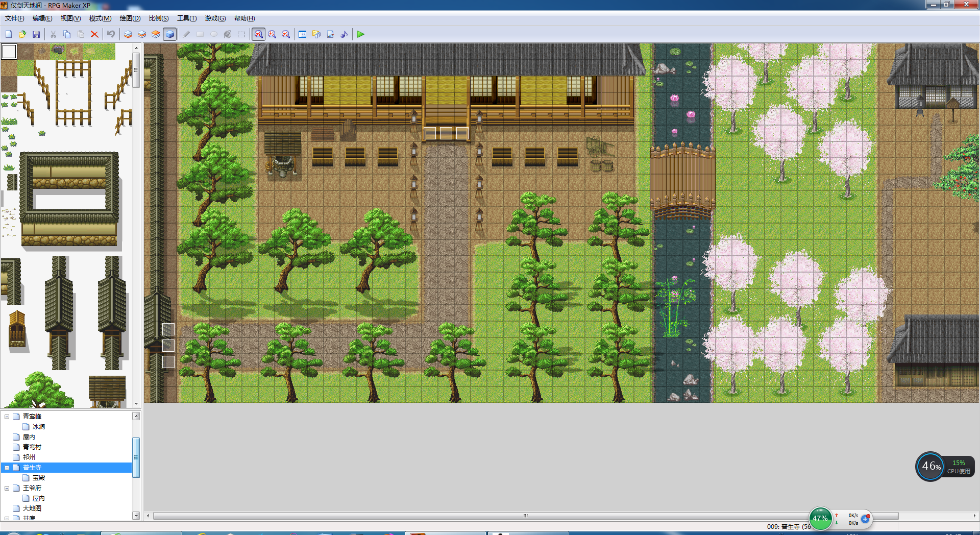Viewport: 980px width, 535px height.
Task: Open the Database toolbar icon
Action: coord(302,34)
